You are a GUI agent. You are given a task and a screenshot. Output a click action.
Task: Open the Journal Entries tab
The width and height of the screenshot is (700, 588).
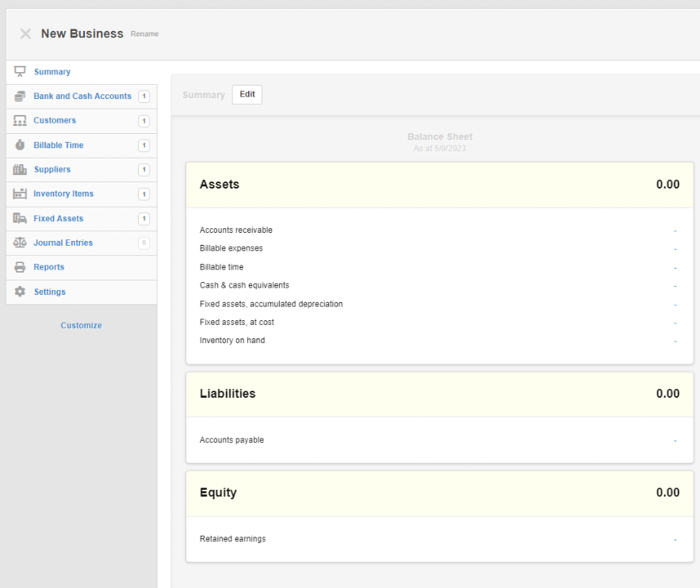point(82,242)
